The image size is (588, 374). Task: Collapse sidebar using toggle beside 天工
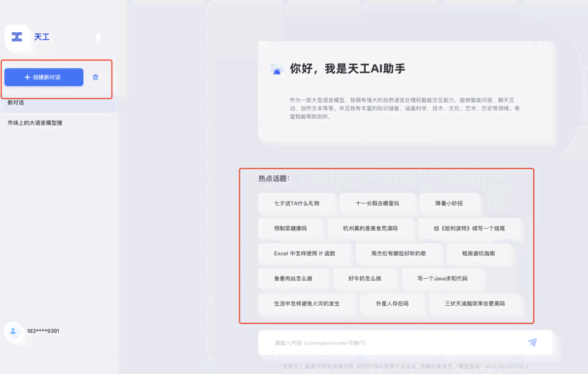point(99,37)
